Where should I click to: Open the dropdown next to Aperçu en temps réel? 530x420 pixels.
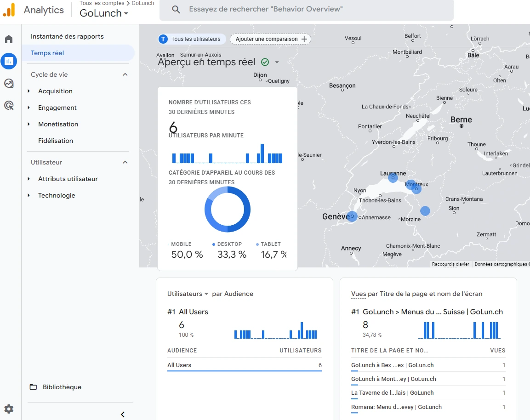click(277, 62)
